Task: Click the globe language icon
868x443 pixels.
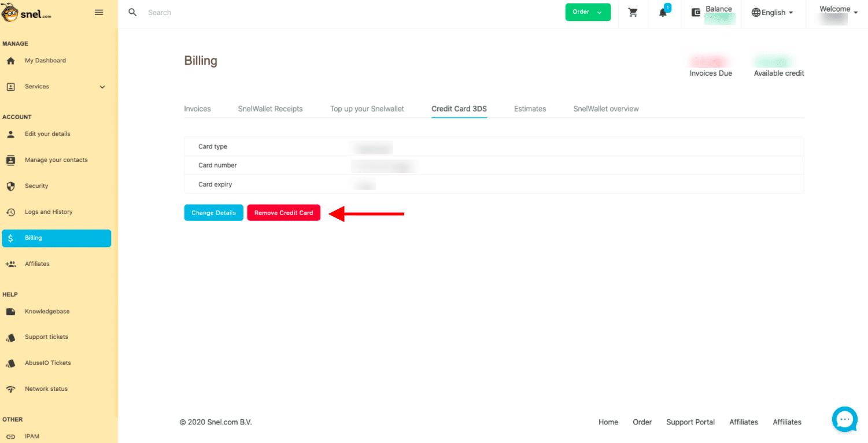Action: coord(756,12)
